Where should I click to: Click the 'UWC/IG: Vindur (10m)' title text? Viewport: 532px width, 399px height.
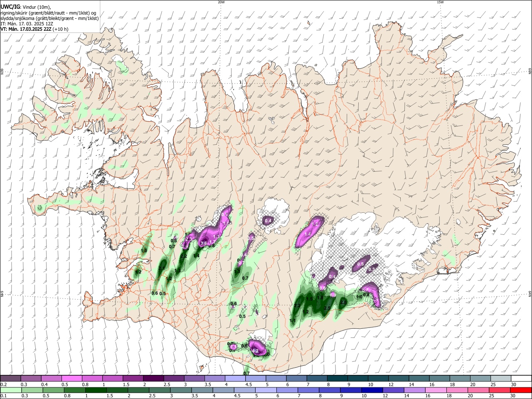[26, 7]
